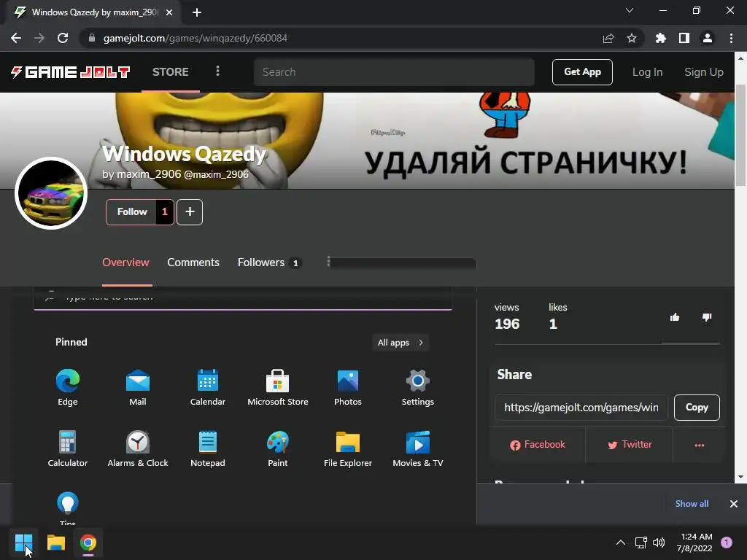Open Settings gear in pinned apps

(x=418, y=386)
